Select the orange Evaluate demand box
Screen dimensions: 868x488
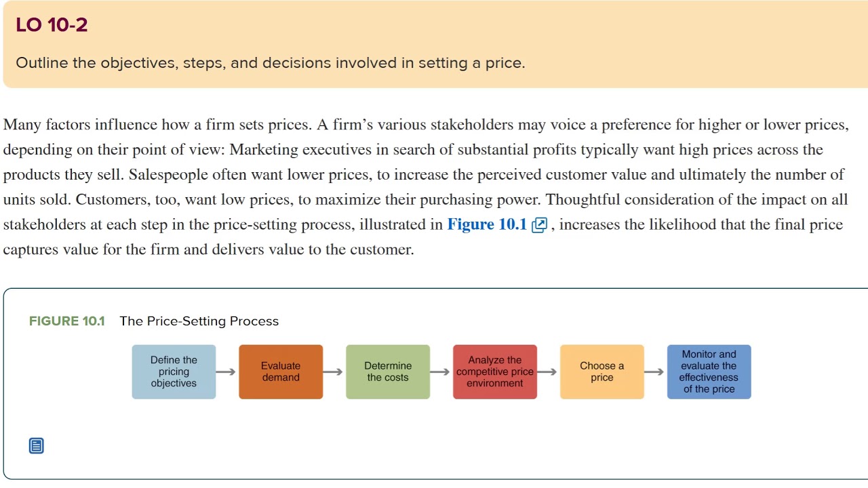tap(281, 372)
